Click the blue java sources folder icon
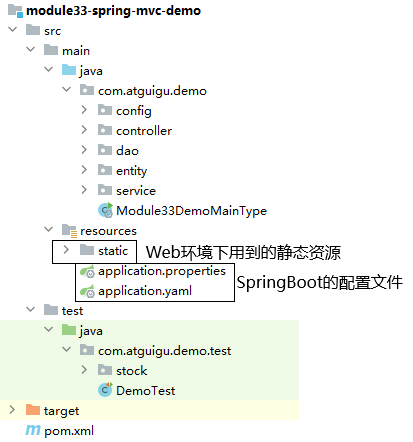 (69, 70)
